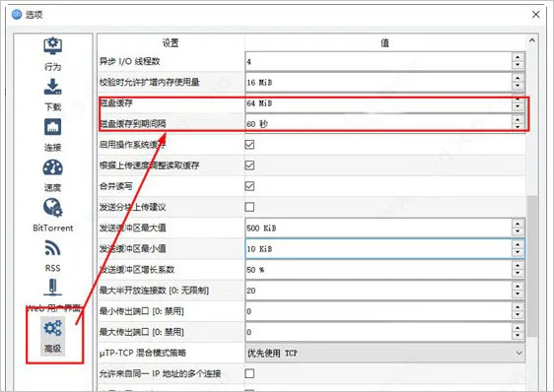Screen dimensions: 554x392
Task: Click the settings list scrollbar thumb
Action: (x=532, y=266)
